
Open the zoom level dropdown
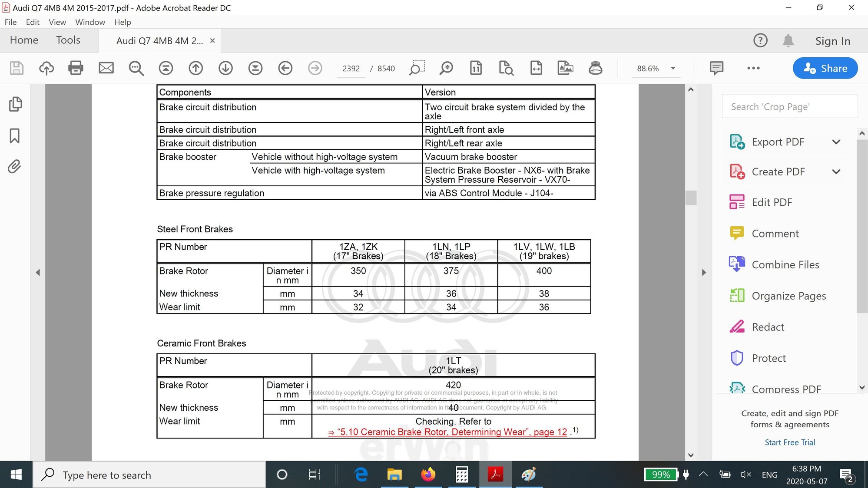pos(673,68)
